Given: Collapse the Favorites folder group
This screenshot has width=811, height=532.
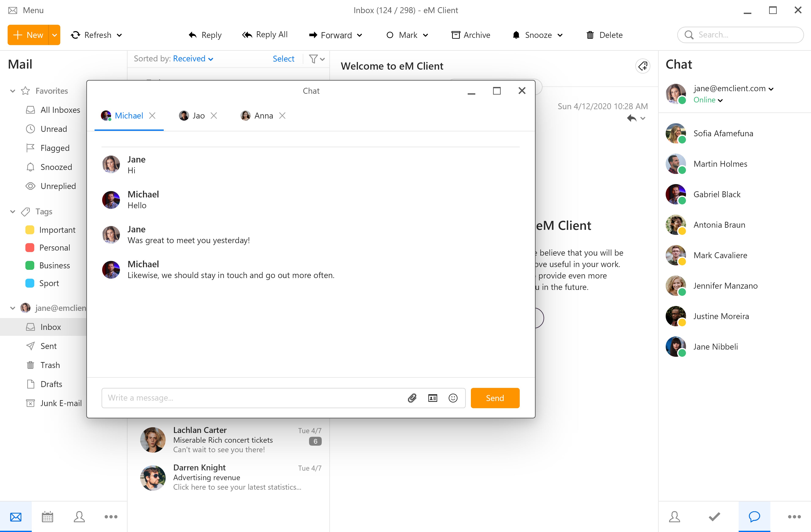Looking at the screenshot, I should (13, 91).
